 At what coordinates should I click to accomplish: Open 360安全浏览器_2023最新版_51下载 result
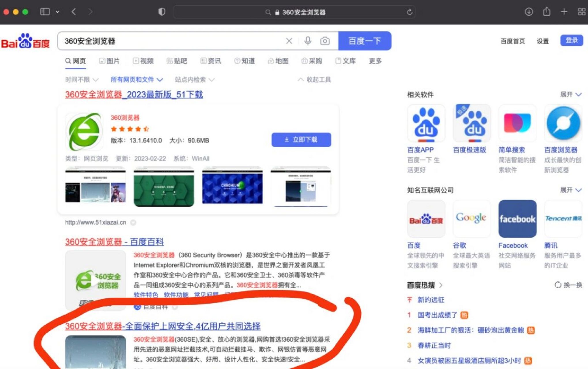pyautogui.click(x=134, y=95)
